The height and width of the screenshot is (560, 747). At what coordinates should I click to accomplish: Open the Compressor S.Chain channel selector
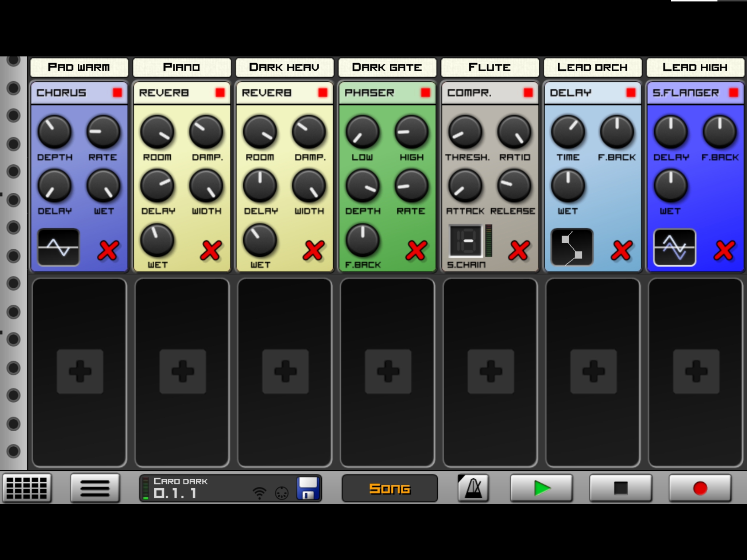click(x=466, y=241)
